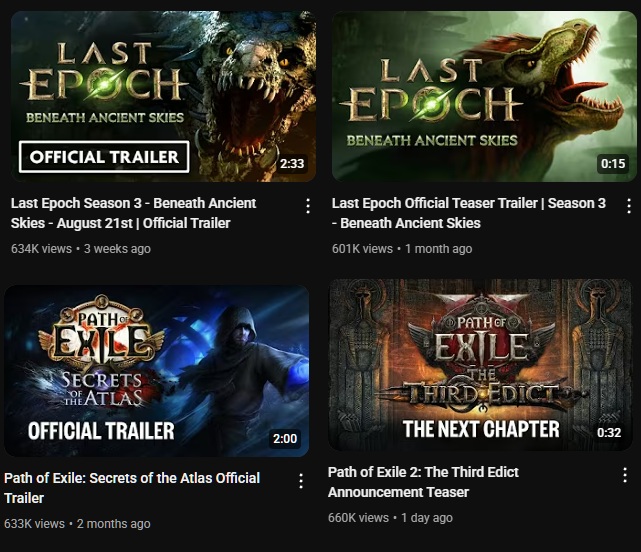Open three-dot menu for Last Epoch Teaser Trailer

[x=629, y=206]
